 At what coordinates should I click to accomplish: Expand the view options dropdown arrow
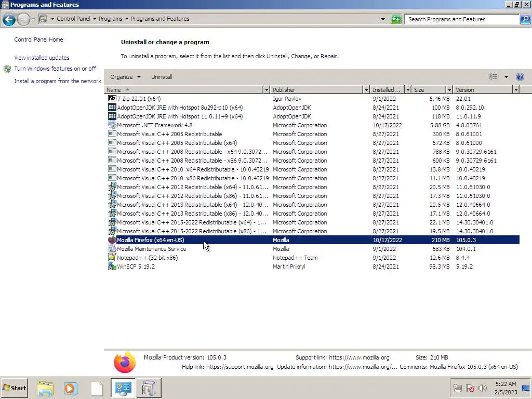(x=506, y=77)
